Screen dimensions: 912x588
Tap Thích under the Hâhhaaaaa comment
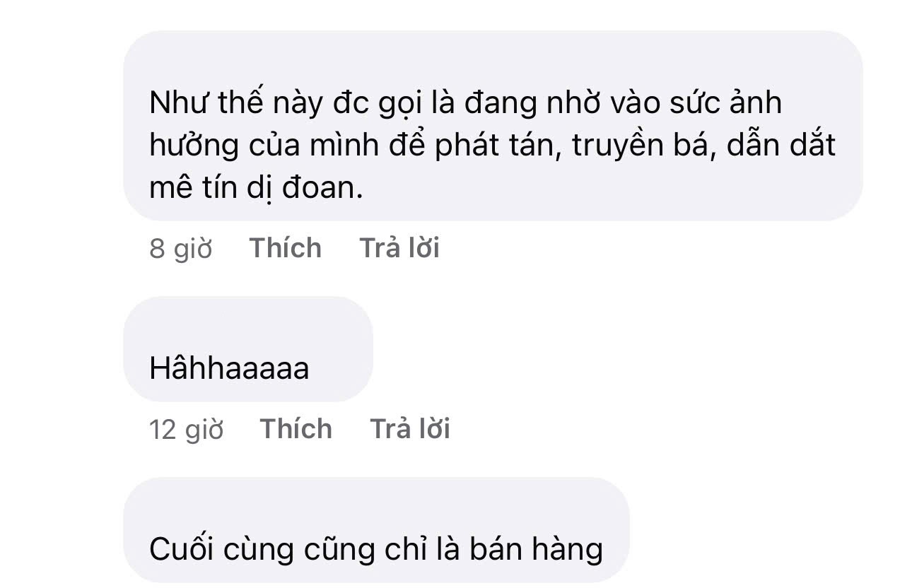296,429
